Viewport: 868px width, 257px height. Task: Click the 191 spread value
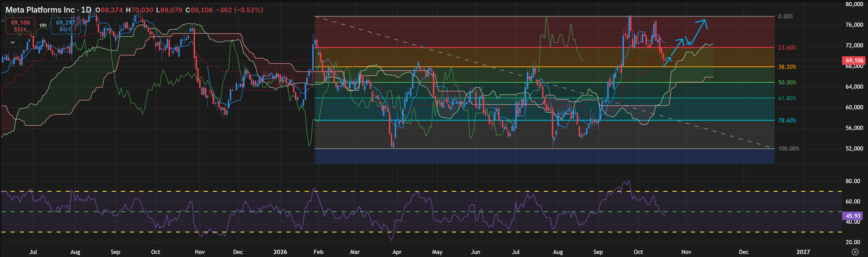[x=43, y=26]
